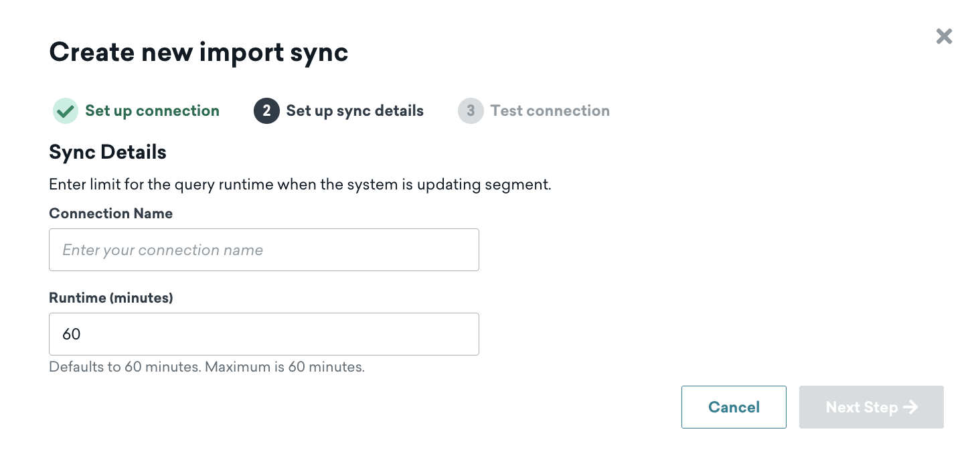
Task: Proceed with the Next Step button
Action: pyautogui.click(x=871, y=407)
